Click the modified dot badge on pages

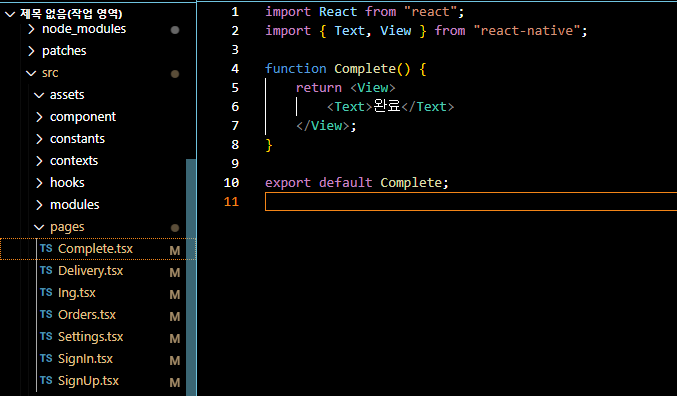pyautogui.click(x=175, y=228)
